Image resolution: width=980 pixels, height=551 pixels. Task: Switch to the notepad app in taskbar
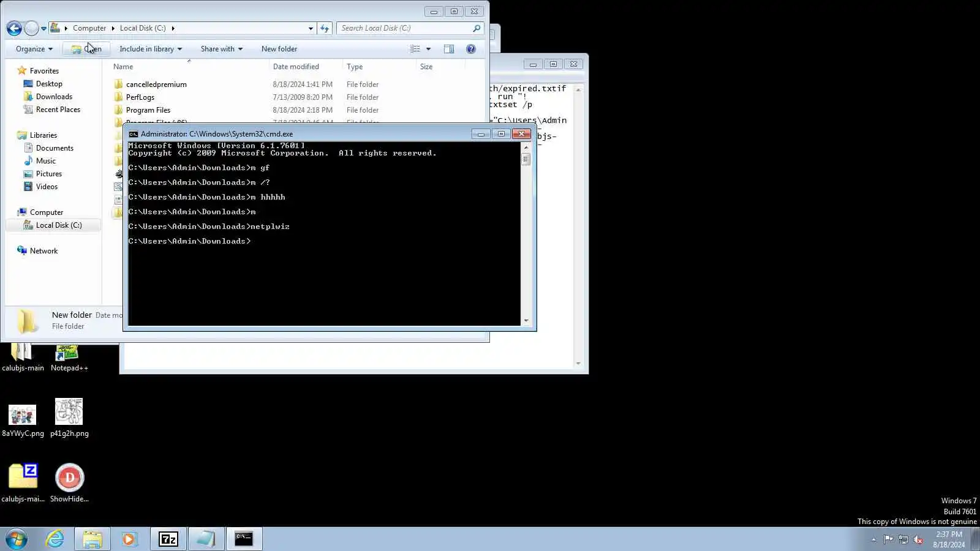[x=206, y=539]
